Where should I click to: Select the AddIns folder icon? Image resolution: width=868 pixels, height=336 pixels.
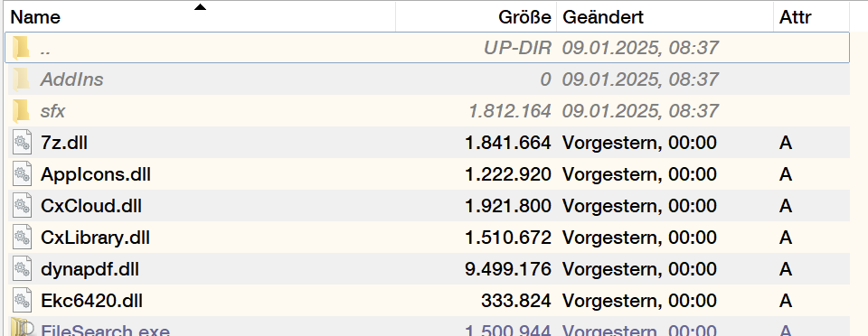point(21,79)
